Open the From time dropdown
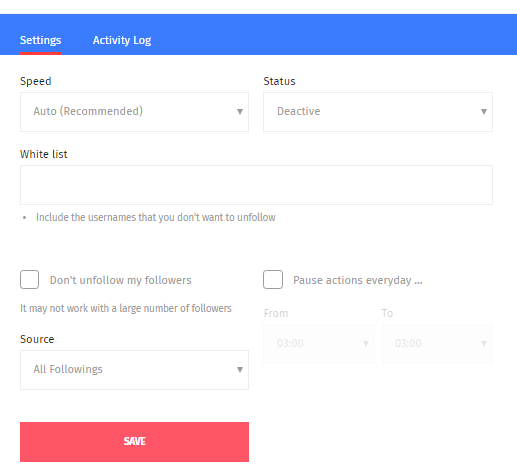Image resolution: width=517 pixels, height=472 pixels. (319, 344)
